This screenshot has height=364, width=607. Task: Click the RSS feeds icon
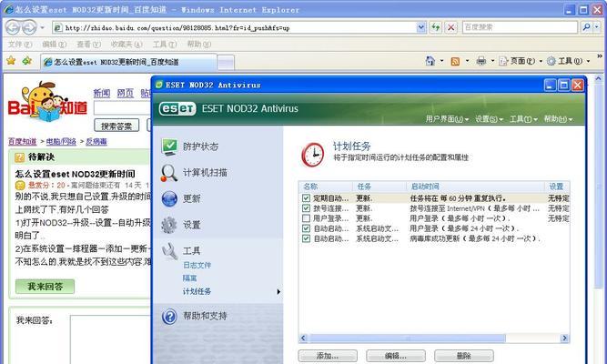pos(456,61)
